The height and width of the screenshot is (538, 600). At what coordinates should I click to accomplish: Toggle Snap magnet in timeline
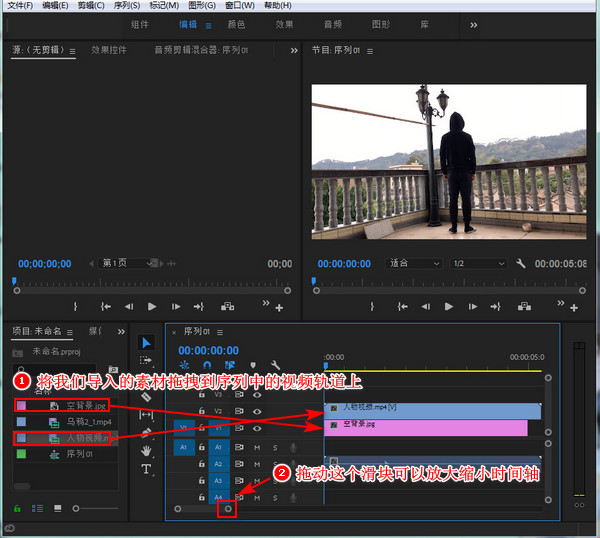coord(207,365)
